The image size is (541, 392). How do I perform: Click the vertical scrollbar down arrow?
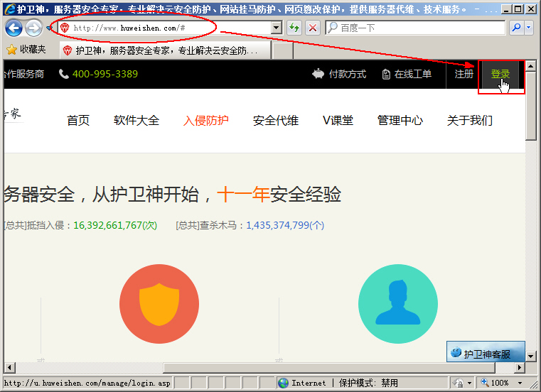click(x=530, y=356)
